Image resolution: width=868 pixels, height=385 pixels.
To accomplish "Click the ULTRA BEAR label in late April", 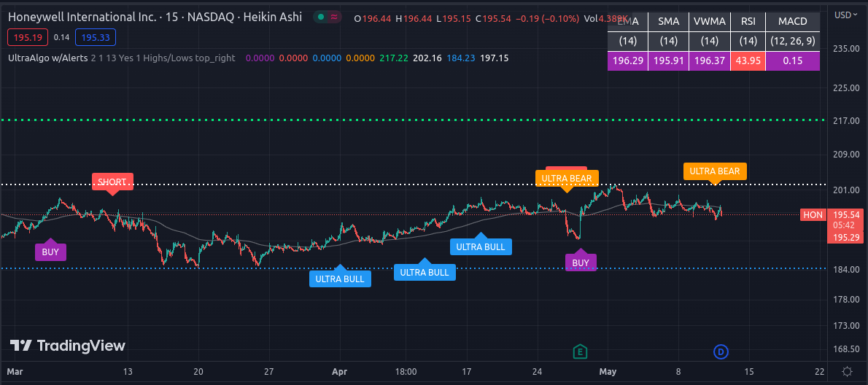I will click(x=567, y=180).
